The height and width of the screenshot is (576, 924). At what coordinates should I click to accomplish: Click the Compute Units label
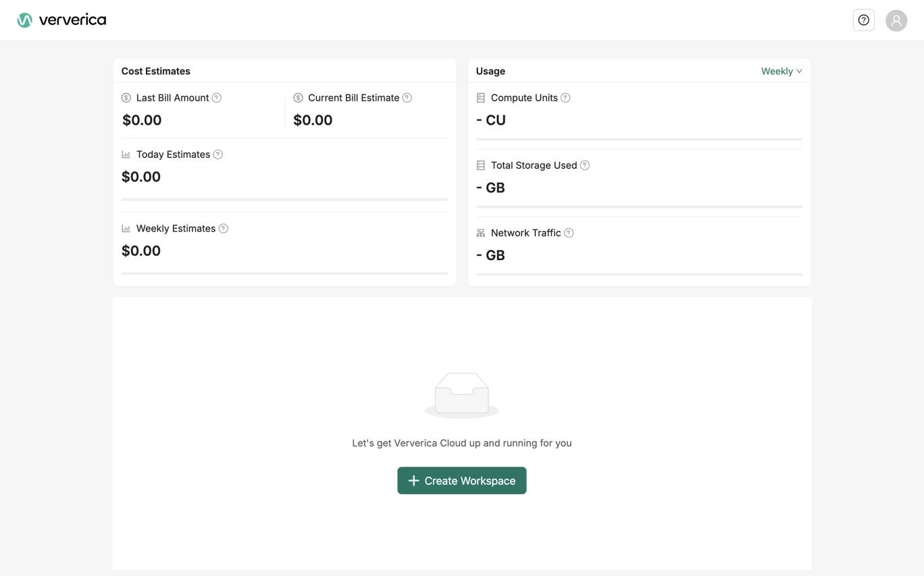tap(524, 98)
